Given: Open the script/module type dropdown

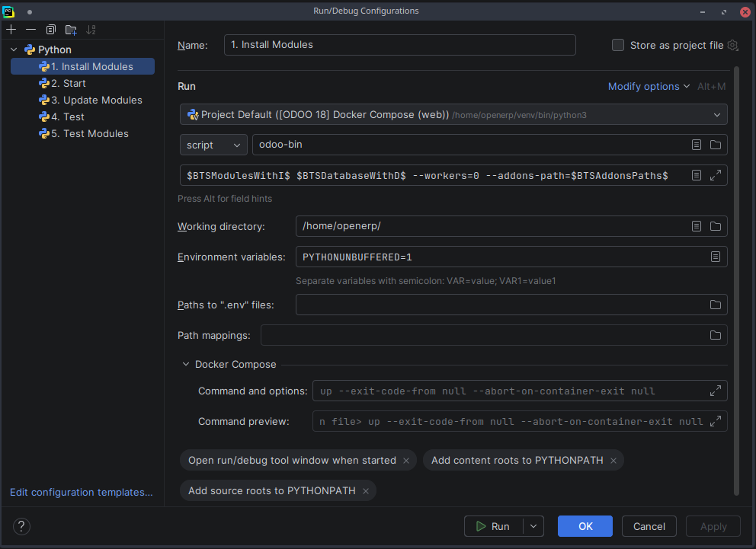Looking at the screenshot, I should (x=213, y=145).
